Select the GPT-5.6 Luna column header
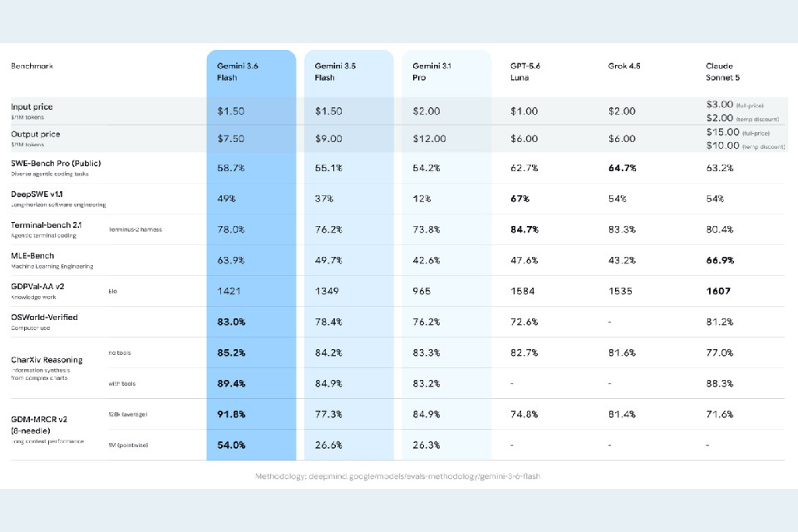The width and height of the screenshot is (798, 532). pyautogui.click(x=525, y=71)
